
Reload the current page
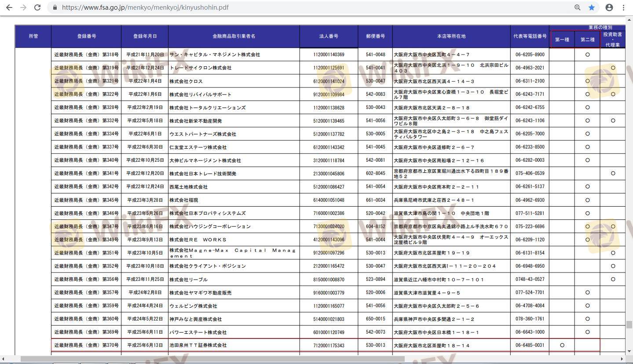(37, 7)
